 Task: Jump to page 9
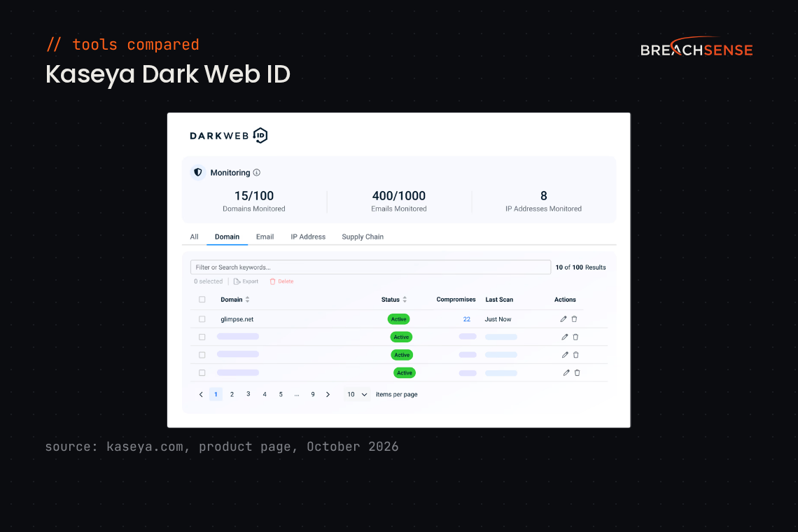(x=313, y=395)
